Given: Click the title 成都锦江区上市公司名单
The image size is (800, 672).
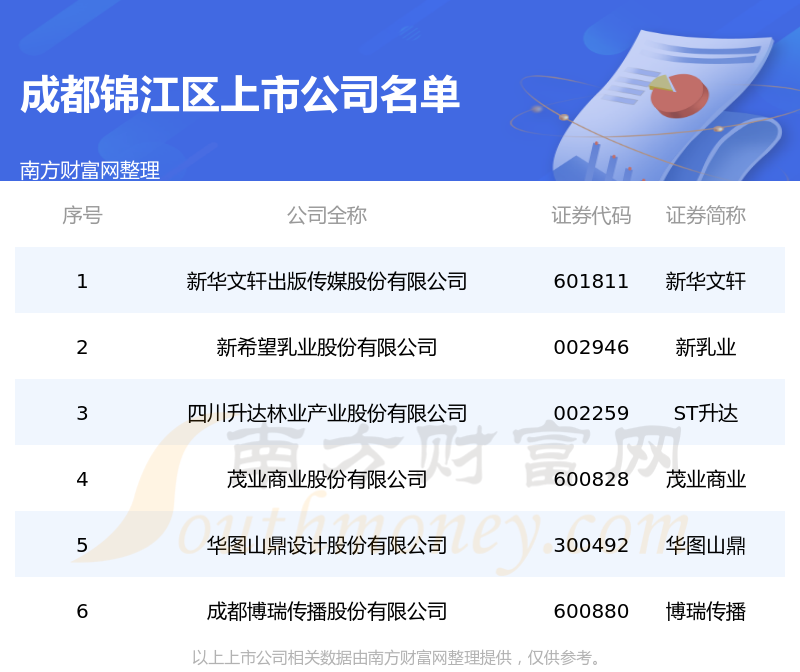Looking at the screenshot, I should 240,95.
